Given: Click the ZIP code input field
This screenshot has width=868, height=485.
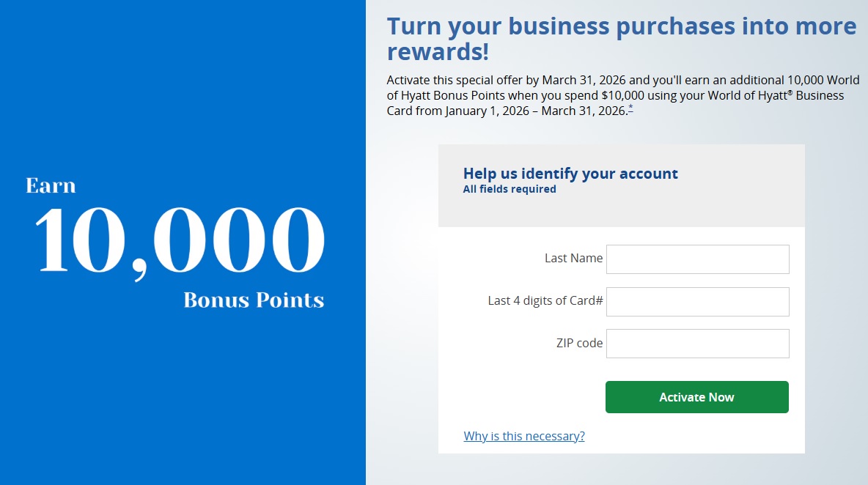Looking at the screenshot, I should coord(696,343).
